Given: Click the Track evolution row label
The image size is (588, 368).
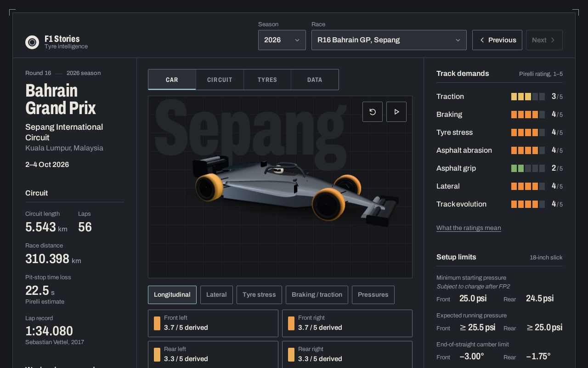Looking at the screenshot, I should coord(461,204).
